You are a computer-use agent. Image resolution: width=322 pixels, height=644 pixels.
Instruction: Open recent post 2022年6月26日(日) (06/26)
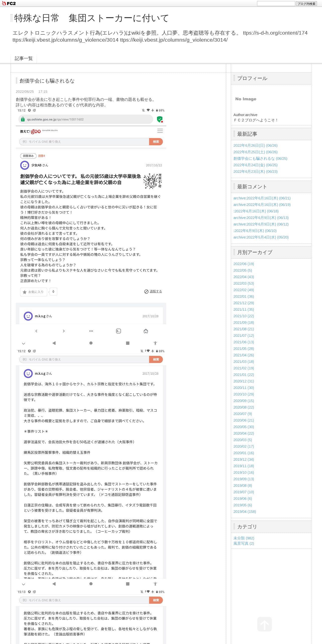255,145
